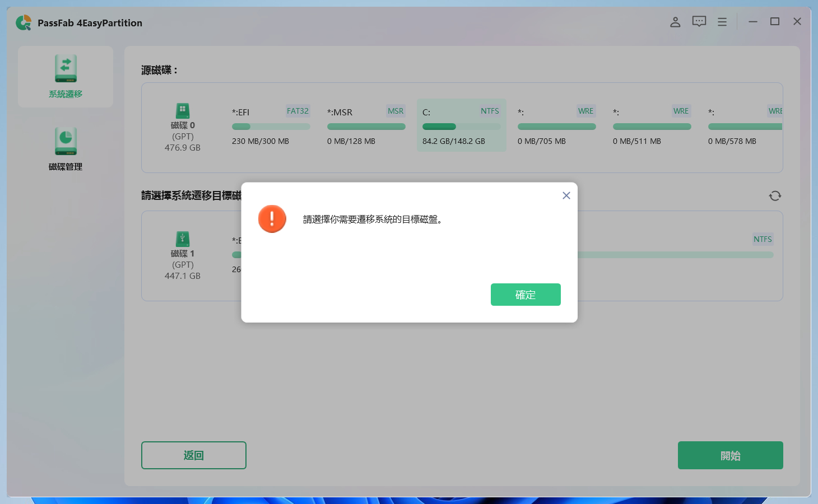818x504 pixels.
Task: Click the 磁碟 0 drive icon
Action: point(183,111)
